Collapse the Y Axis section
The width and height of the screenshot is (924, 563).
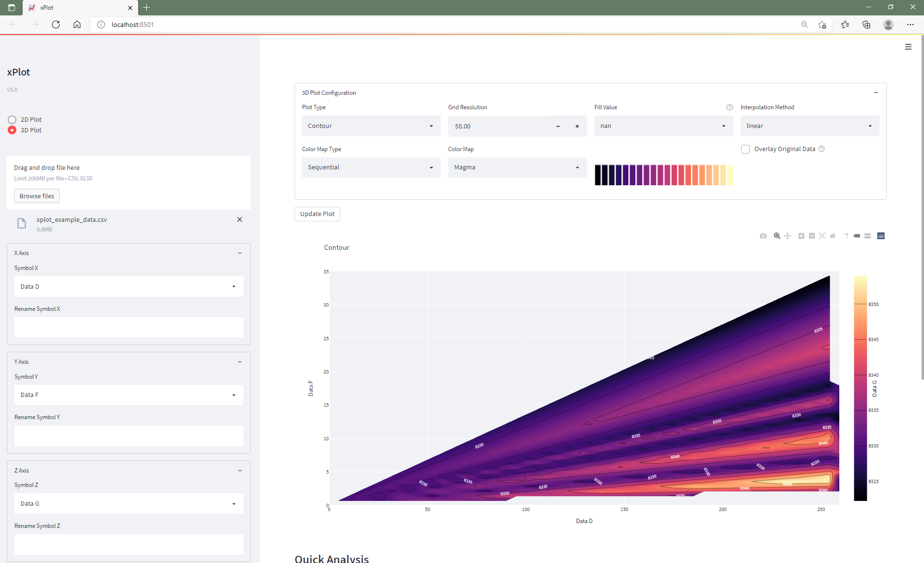(x=240, y=362)
